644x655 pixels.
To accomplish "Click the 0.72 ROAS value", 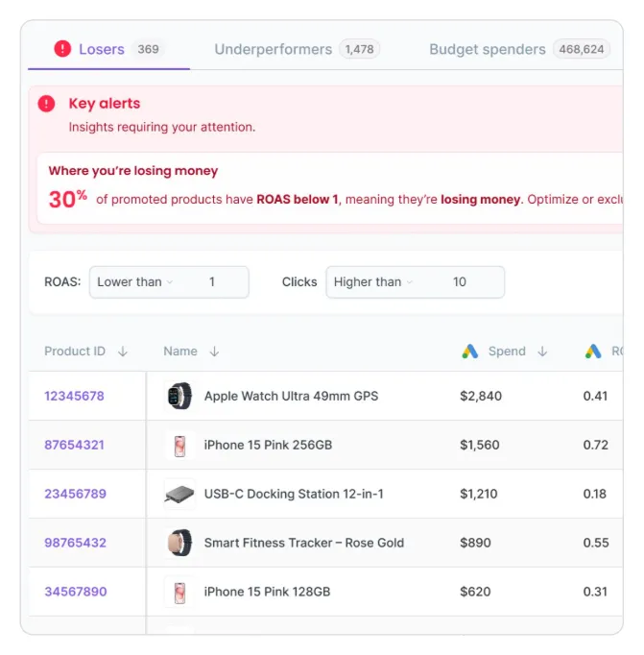I will tap(596, 445).
